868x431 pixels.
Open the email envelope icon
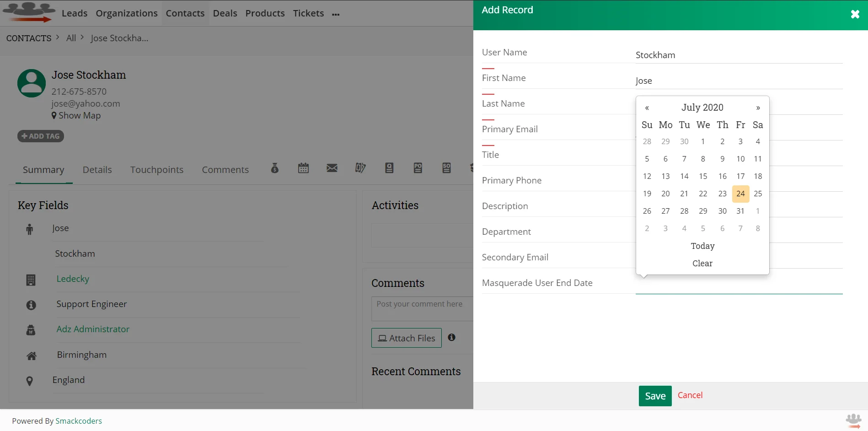tap(332, 168)
